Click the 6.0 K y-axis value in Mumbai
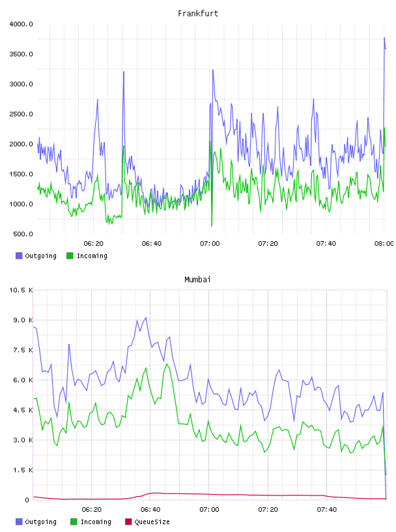Viewport: 396px width, 532px height. coord(23,380)
